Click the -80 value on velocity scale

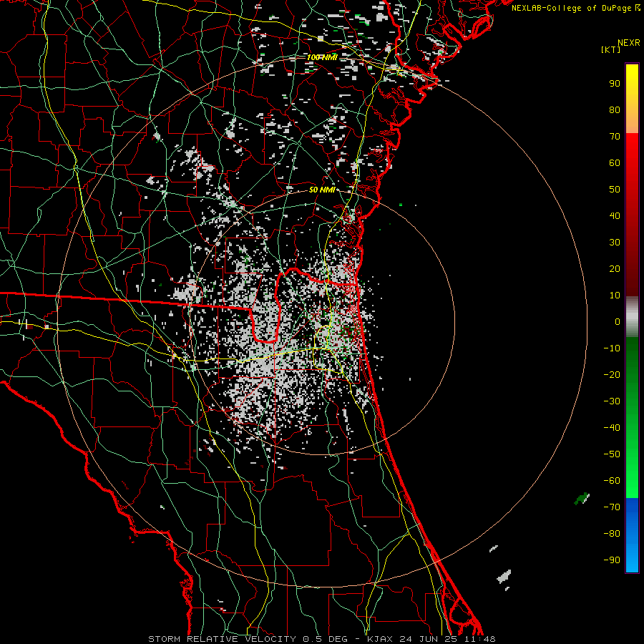click(612, 534)
